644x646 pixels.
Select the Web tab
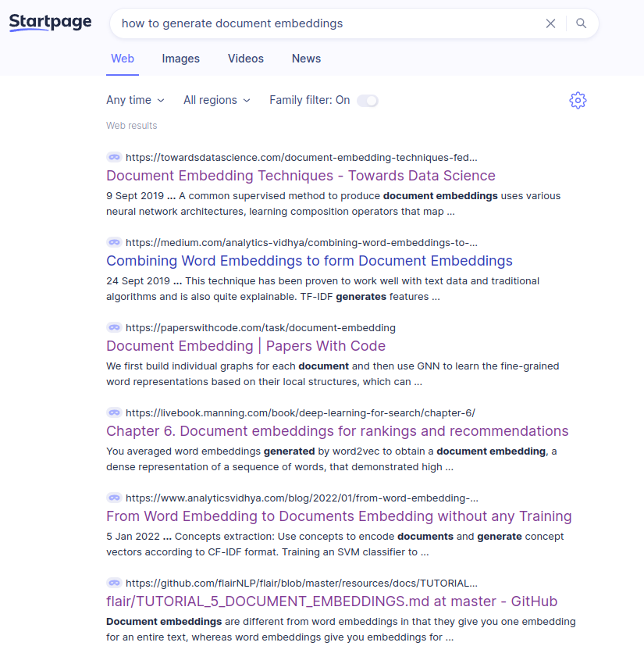123,59
